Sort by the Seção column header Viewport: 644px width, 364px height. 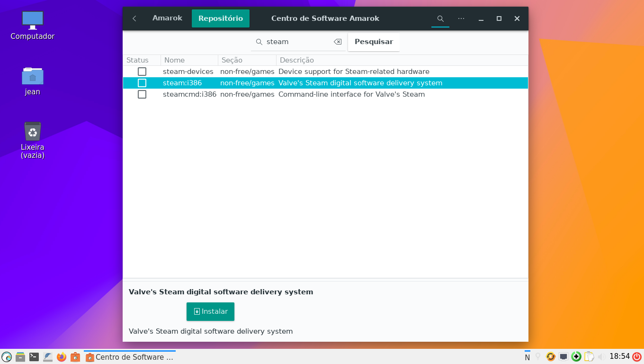[247, 60]
